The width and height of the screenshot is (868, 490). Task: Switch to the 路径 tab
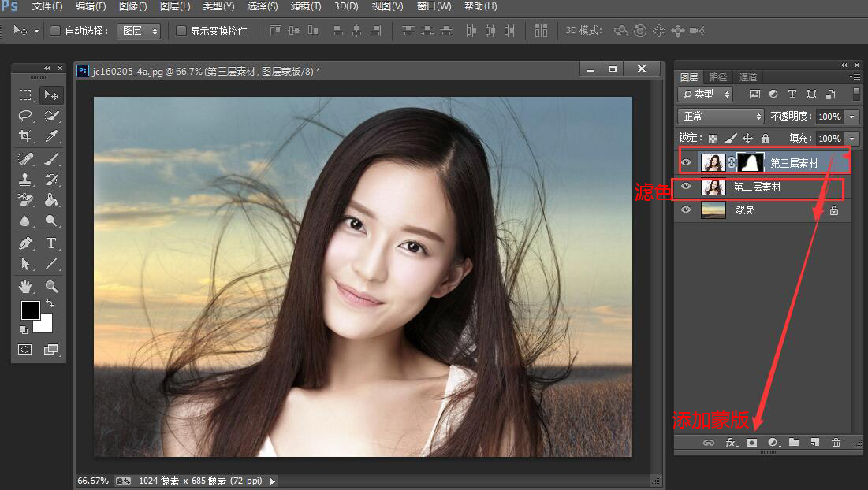click(718, 77)
